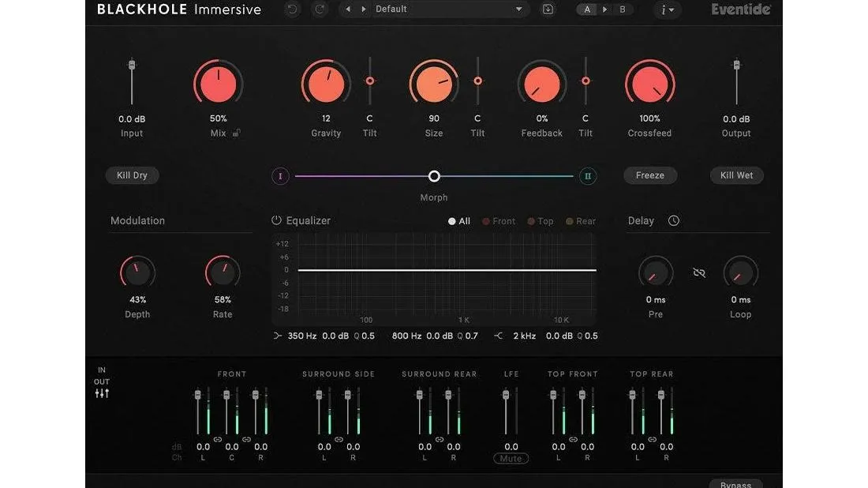Copy A to B arrow

tap(604, 9)
